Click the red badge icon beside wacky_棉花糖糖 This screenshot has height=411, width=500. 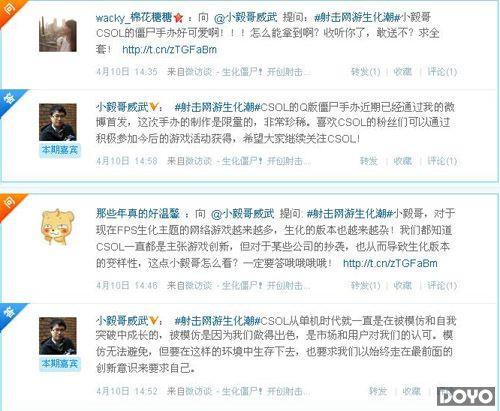click(x=179, y=18)
